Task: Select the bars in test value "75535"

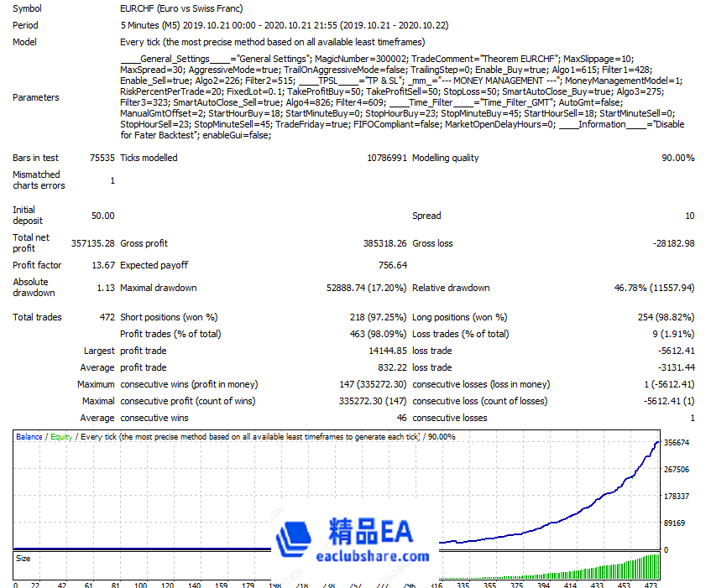Action: (x=102, y=158)
